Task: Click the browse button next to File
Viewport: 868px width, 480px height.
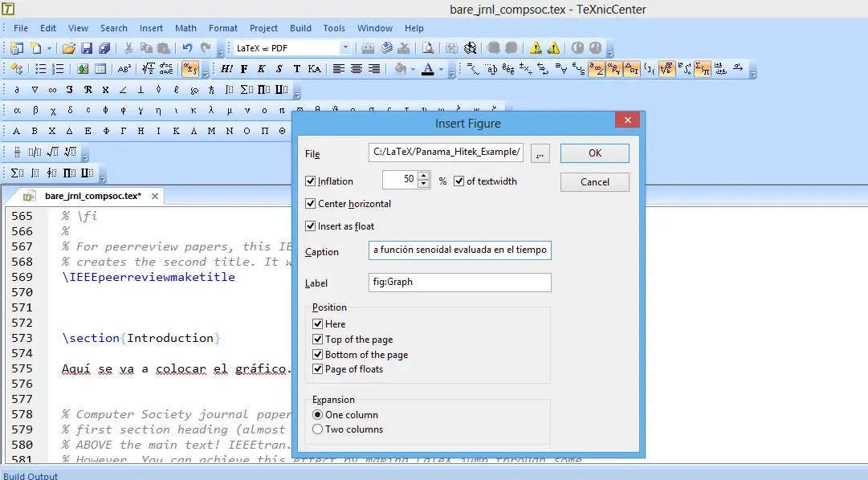Action: [x=541, y=153]
